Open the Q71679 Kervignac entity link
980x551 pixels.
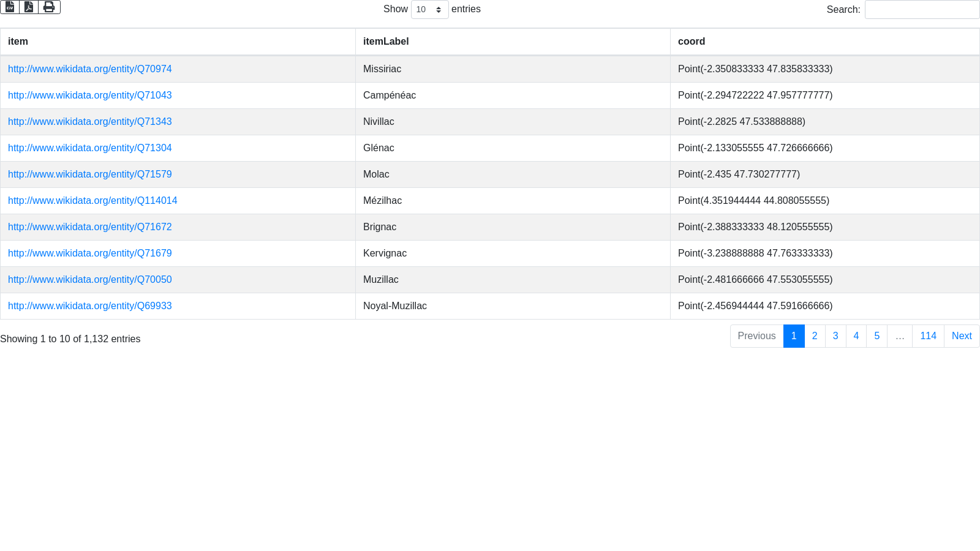click(x=90, y=253)
